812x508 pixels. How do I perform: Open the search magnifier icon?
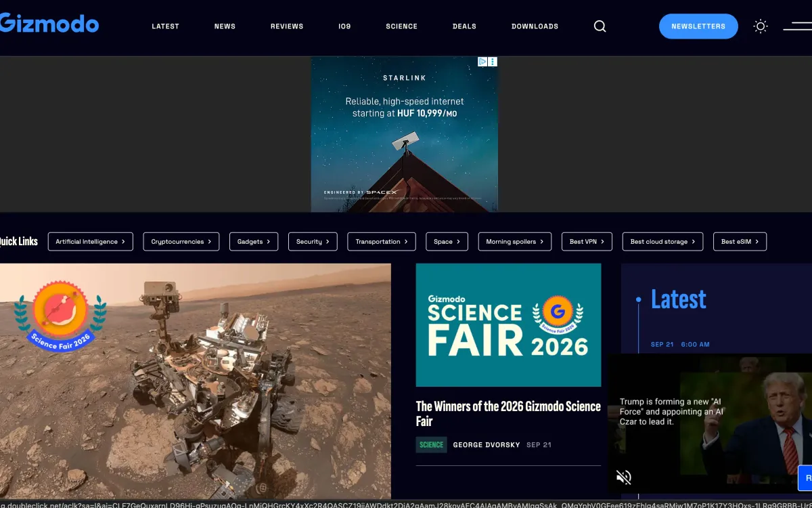point(600,26)
